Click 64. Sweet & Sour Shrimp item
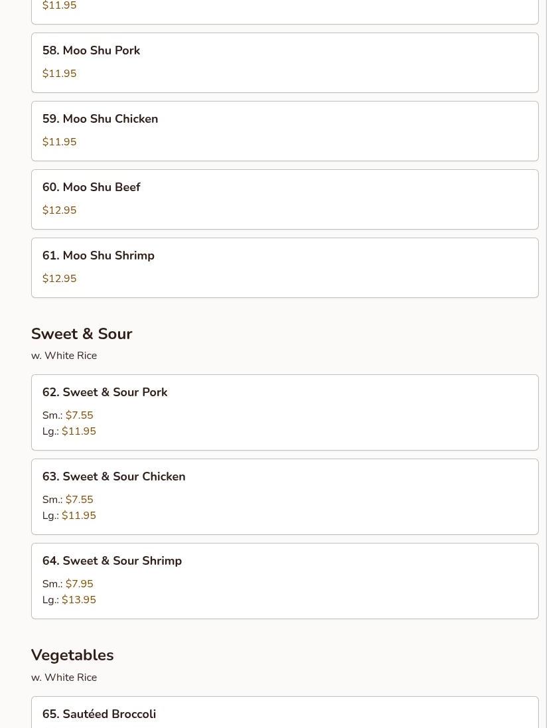The width and height of the screenshot is (560, 728). [x=285, y=581]
